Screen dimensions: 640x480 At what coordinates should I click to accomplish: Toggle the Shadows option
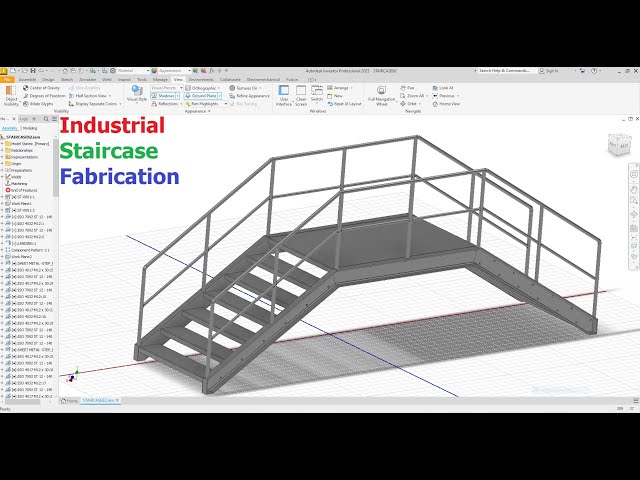click(x=163, y=96)
